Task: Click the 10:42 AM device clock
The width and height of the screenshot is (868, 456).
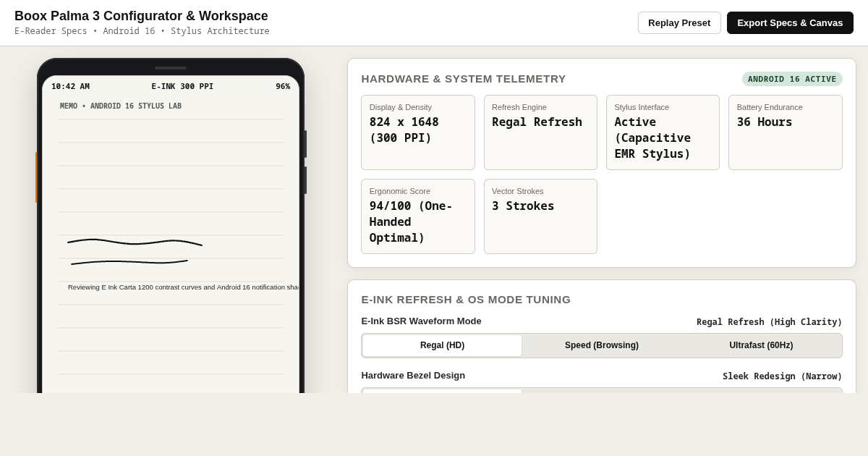Action: tap(70, 87)
